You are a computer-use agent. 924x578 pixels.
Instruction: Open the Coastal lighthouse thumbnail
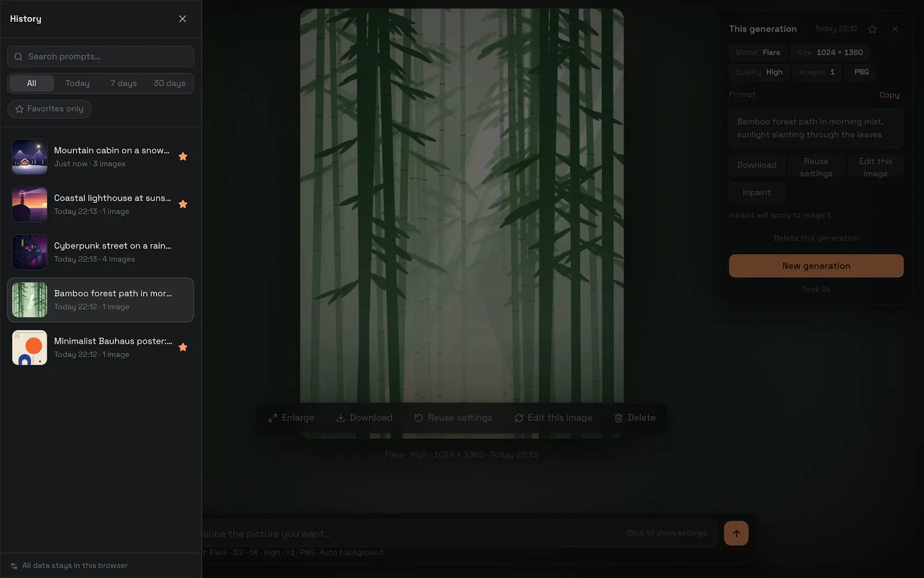coord(29,205)
